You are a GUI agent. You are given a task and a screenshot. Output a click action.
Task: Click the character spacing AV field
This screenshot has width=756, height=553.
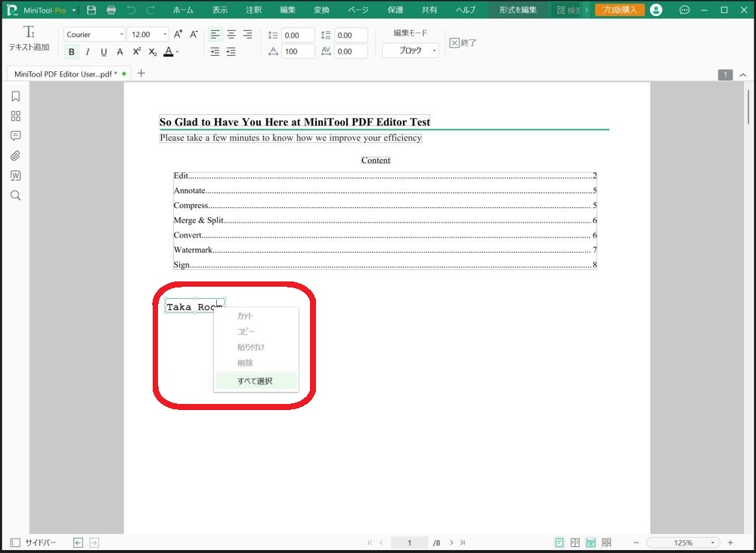[351, 51]
